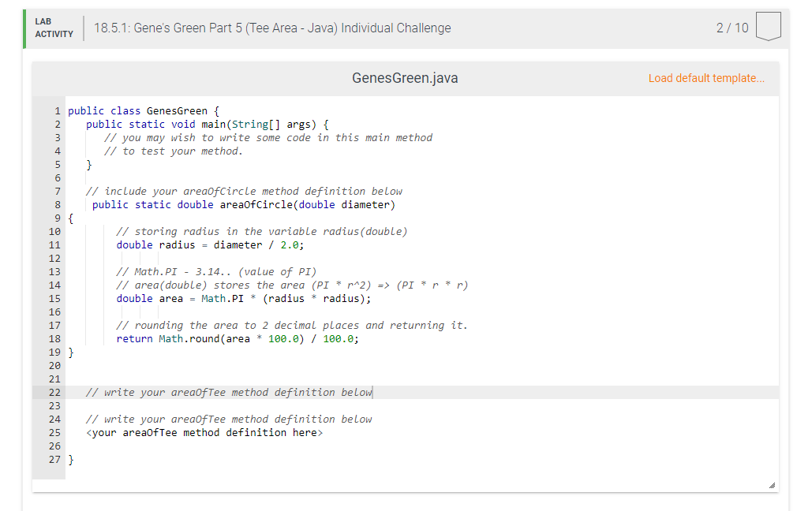Click the highlighted areaOfTee comment line
This screenshot has height=511, width=812.
(x=229, y=392)
